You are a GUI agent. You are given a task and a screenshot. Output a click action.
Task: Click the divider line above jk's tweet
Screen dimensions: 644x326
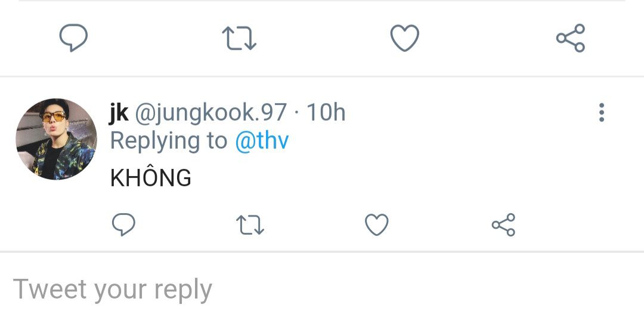point(322,76)
